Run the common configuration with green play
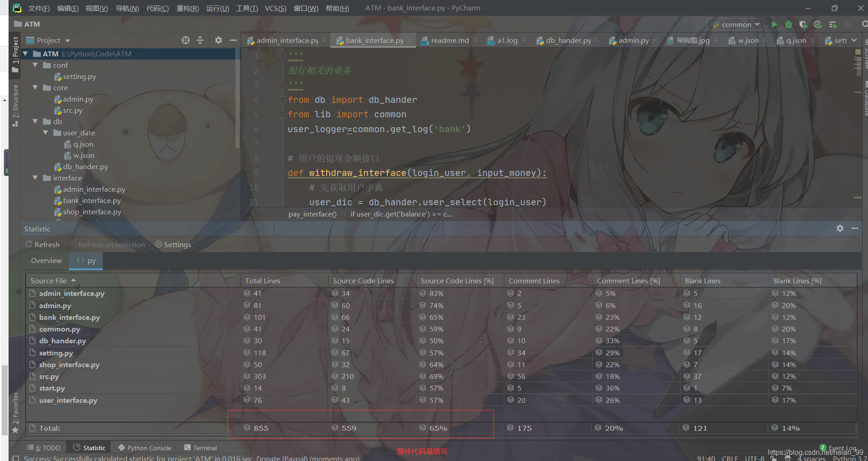The image size is (868, 461). pos(774,24)
